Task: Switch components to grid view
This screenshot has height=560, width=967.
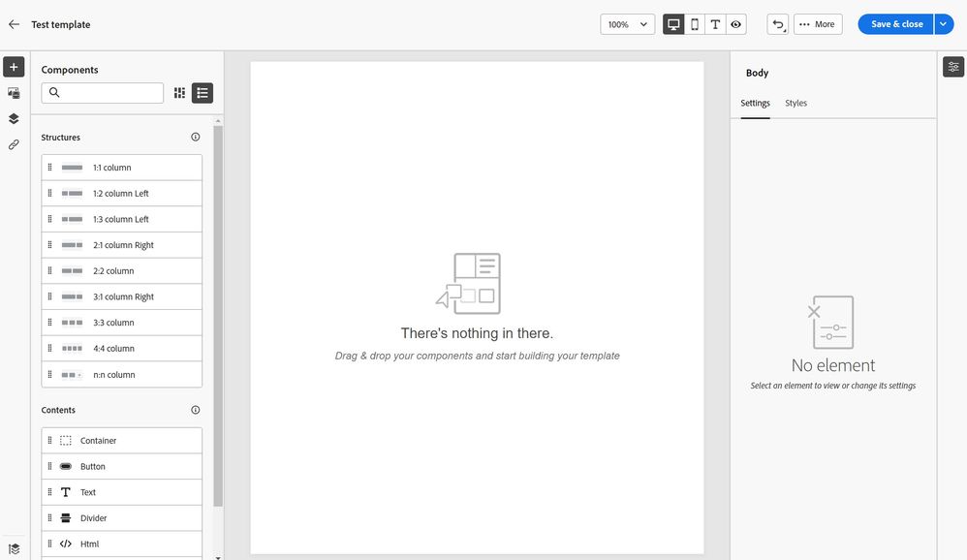Action: [x=179, y=93]
